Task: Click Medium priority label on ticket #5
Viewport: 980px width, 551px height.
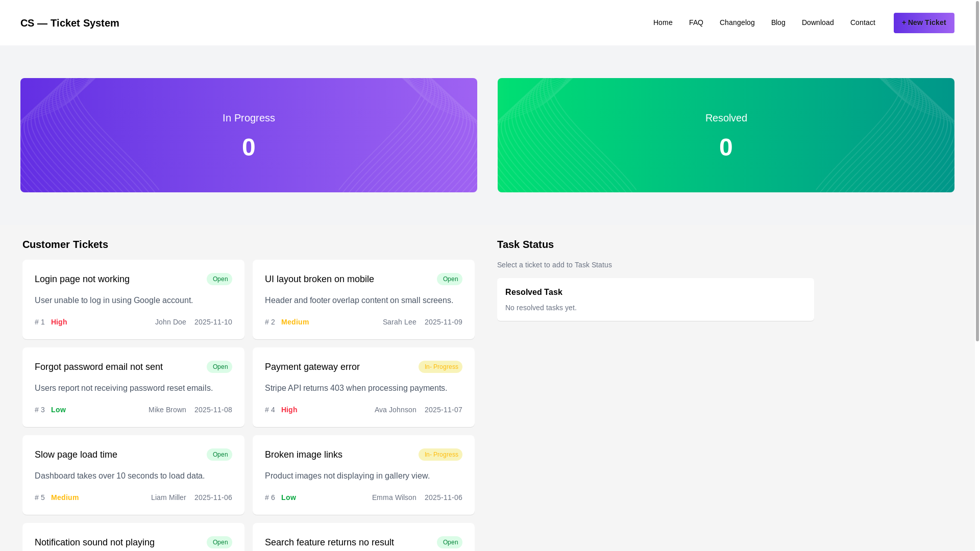Action: pos(65,497)
